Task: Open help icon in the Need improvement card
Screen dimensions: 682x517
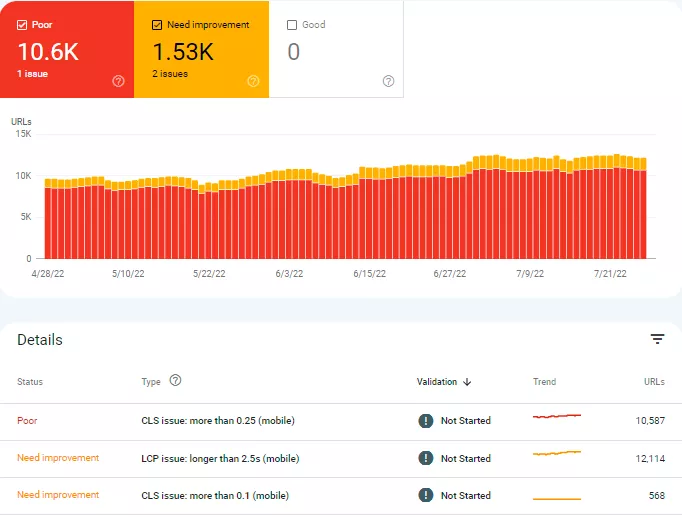Action: click(253, 81)
